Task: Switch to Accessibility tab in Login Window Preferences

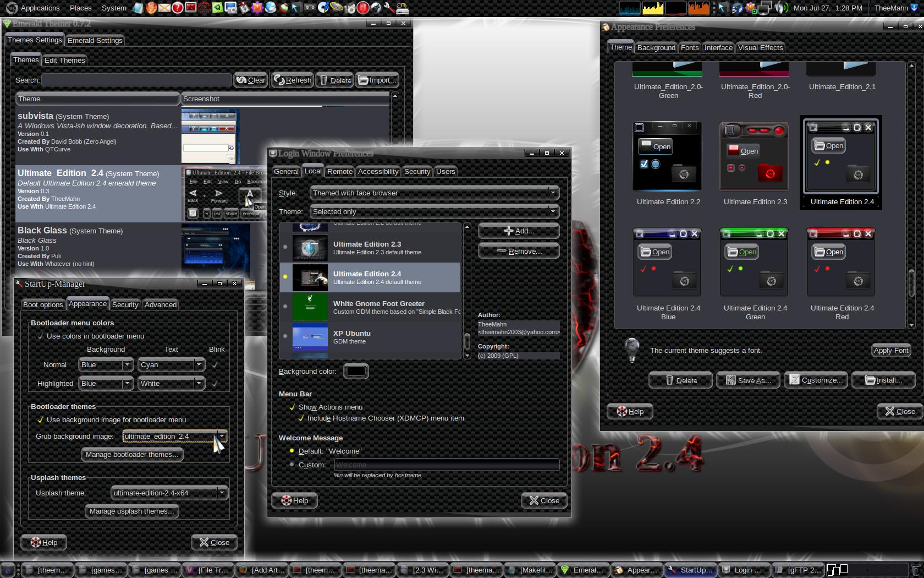Action: [378, 171]
